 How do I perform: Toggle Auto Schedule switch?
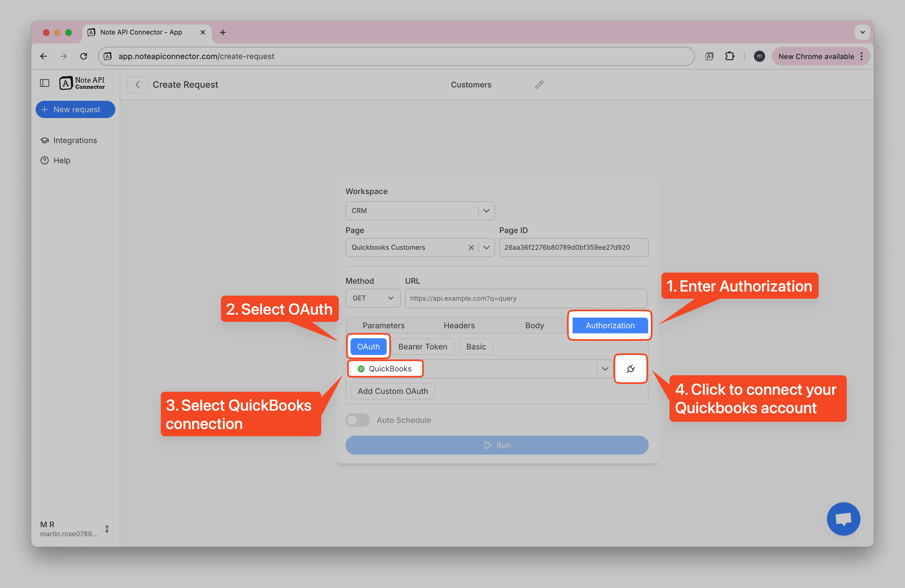point(357,420)
